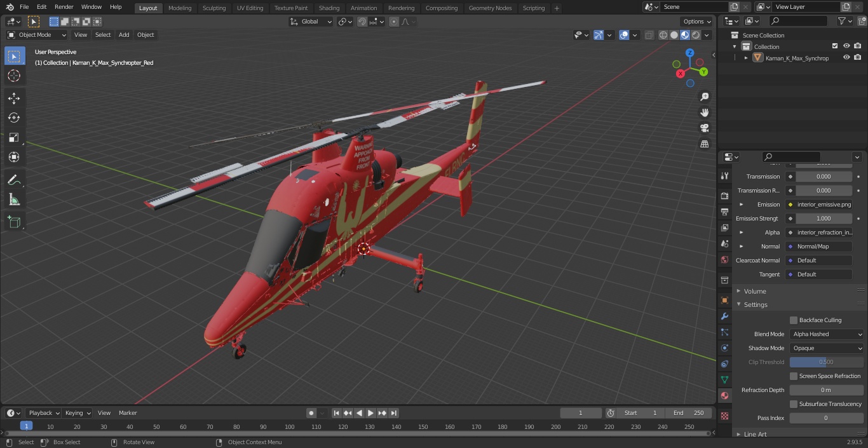
Task: Hide Collection using its eye icon
Action: coord(846,46)
